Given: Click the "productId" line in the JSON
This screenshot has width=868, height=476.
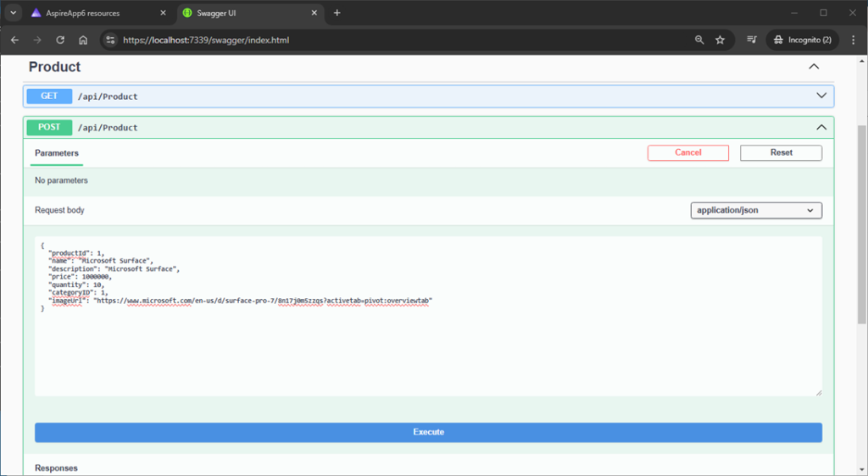Looking at the screenshot, I should [x=76, y=253].
